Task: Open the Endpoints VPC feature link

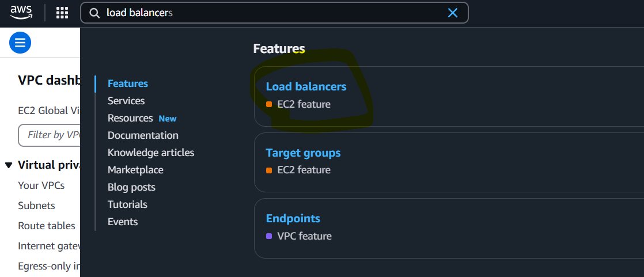Action: (x=293, y=218)
